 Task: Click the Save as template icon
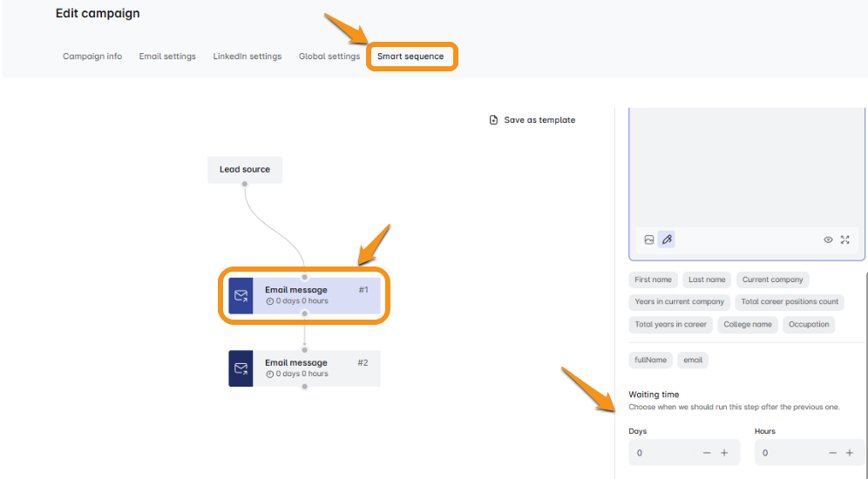(x=493, y=120)
